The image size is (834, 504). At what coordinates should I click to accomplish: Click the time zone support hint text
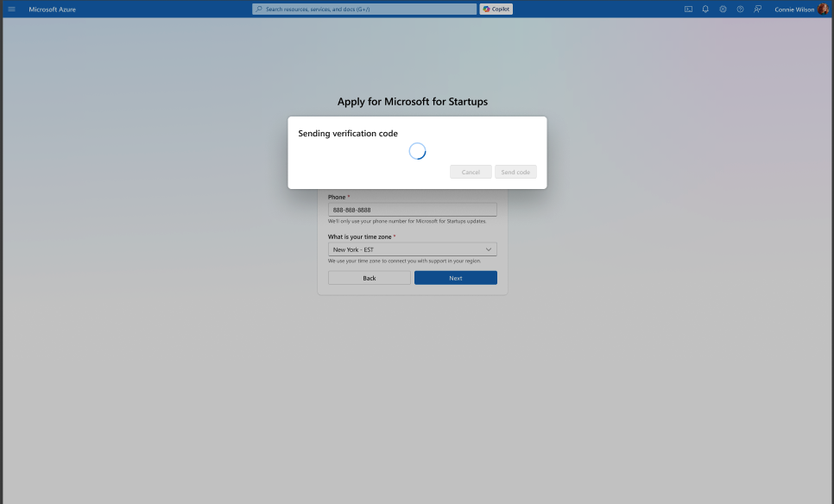pos(404,261)
